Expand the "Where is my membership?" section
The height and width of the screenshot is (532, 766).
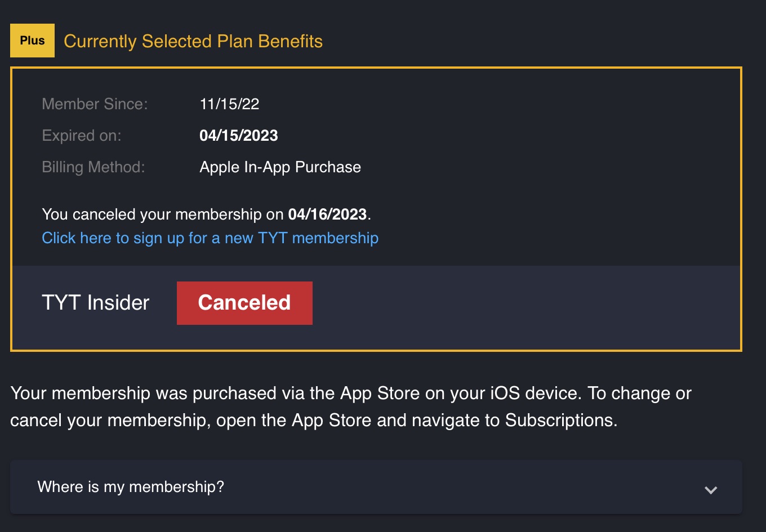coord(131,487)
